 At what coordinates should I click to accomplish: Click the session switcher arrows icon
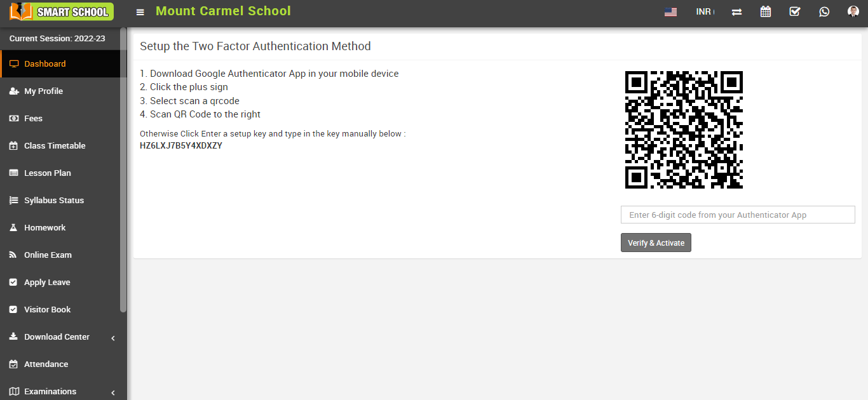pyautogui.click(x=736, y=11)
